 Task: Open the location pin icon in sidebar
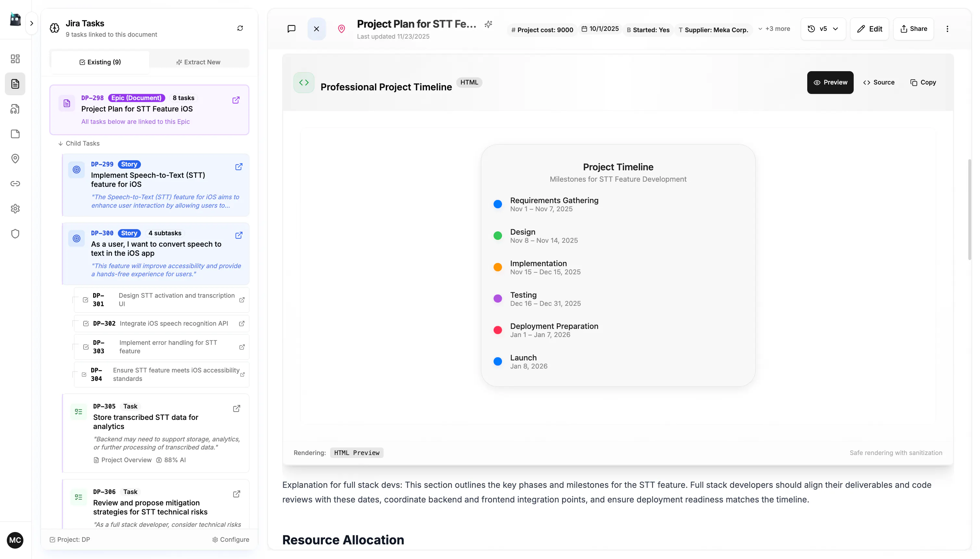15,159
